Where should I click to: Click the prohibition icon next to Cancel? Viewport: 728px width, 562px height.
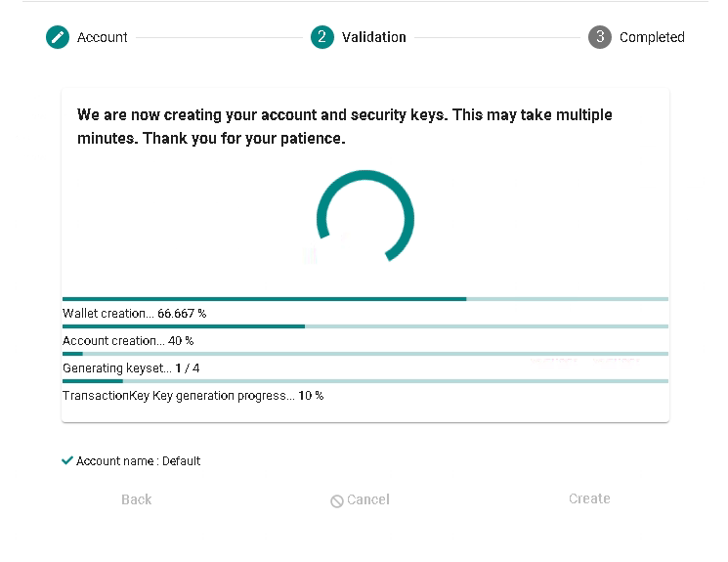click(x=337, y=500)
